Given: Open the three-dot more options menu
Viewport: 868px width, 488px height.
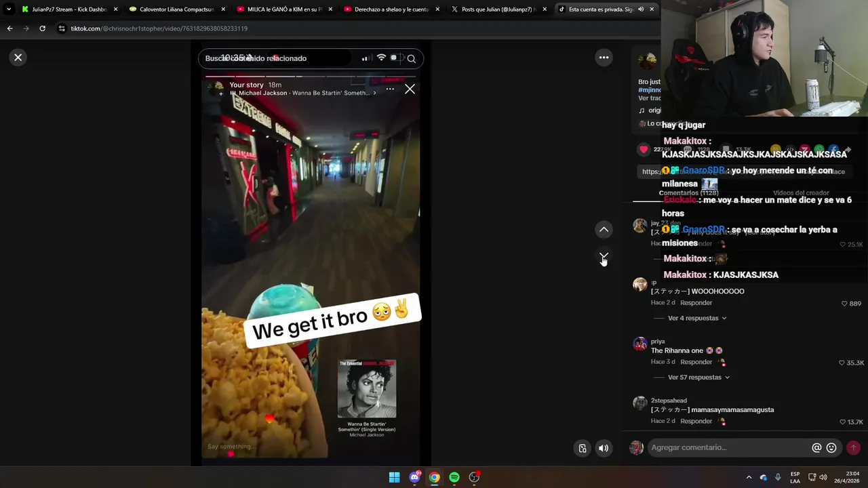Looking at the screenshot, I should [x=604, y=58].
